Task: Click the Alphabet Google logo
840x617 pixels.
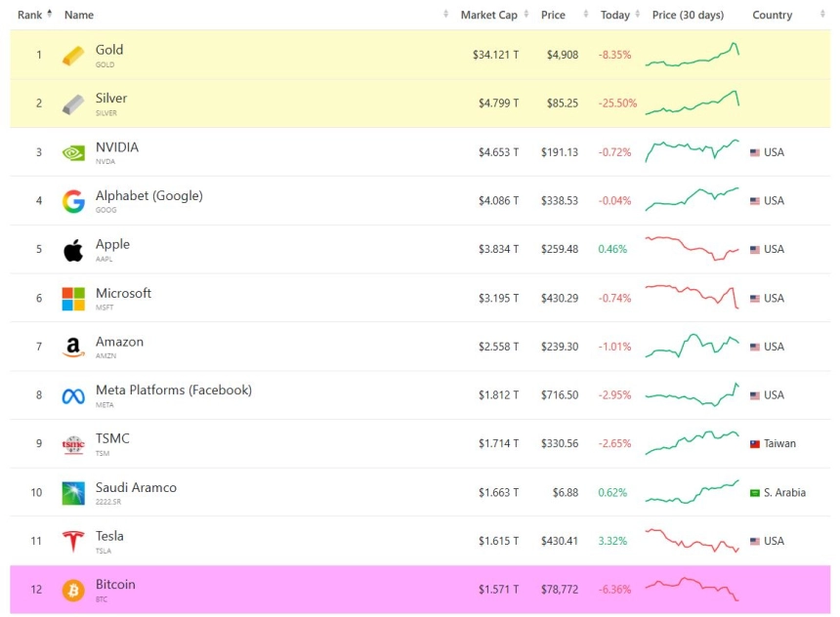Action: point(73,201)
